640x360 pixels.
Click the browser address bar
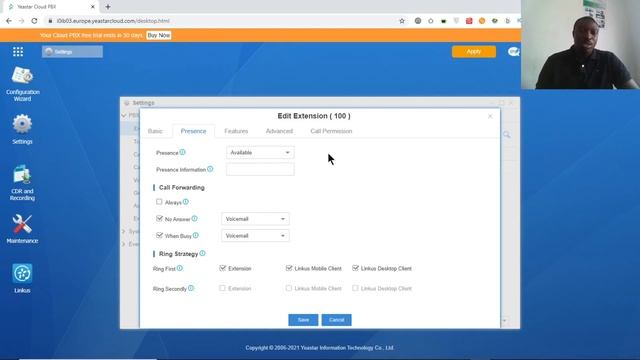pyautogui.click(x=220, y=21)
